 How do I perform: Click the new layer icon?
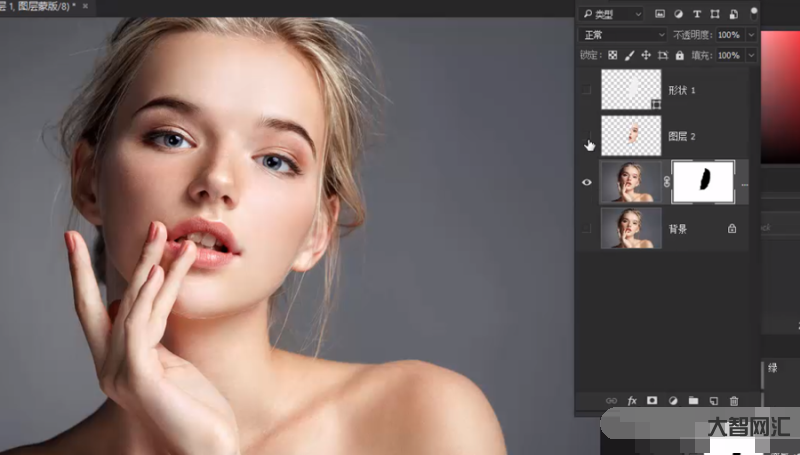(713, 401)
